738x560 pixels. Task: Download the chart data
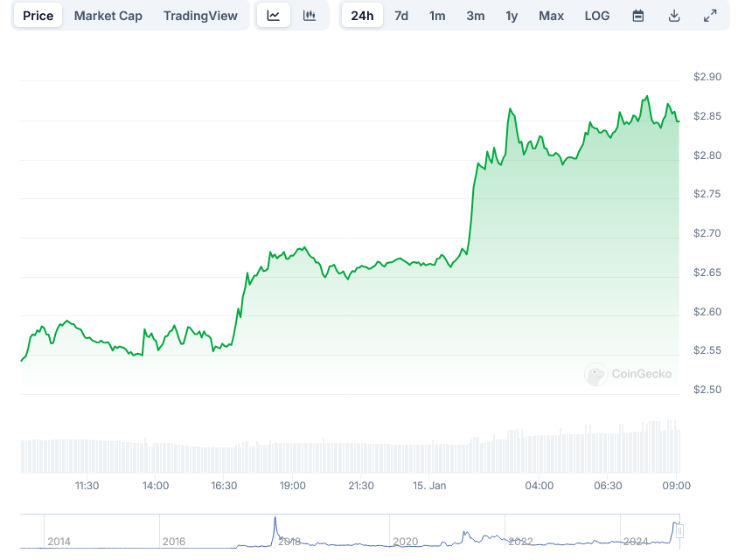coord(674,16)
